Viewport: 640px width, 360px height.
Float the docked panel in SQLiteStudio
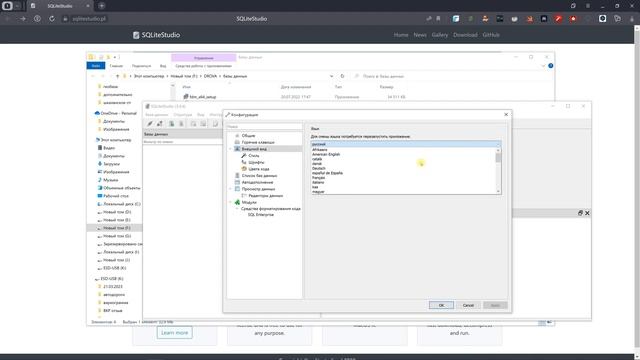tap(580, 213)
